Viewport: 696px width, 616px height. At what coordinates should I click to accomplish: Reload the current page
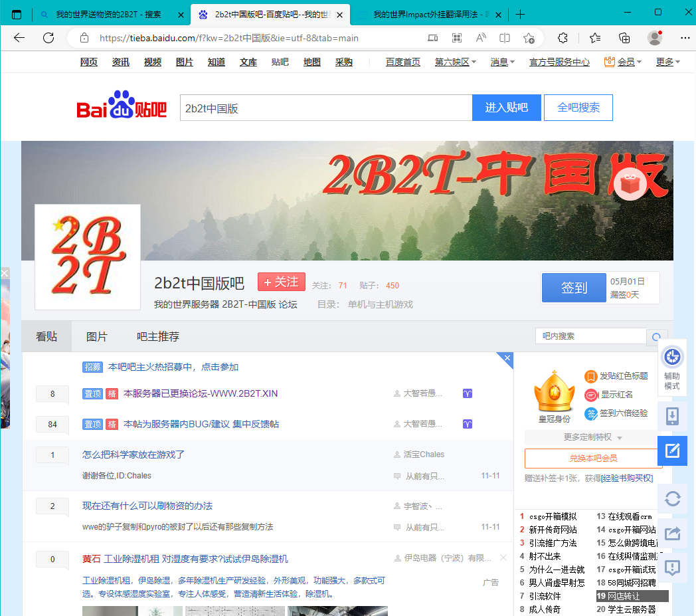point(48,38)
